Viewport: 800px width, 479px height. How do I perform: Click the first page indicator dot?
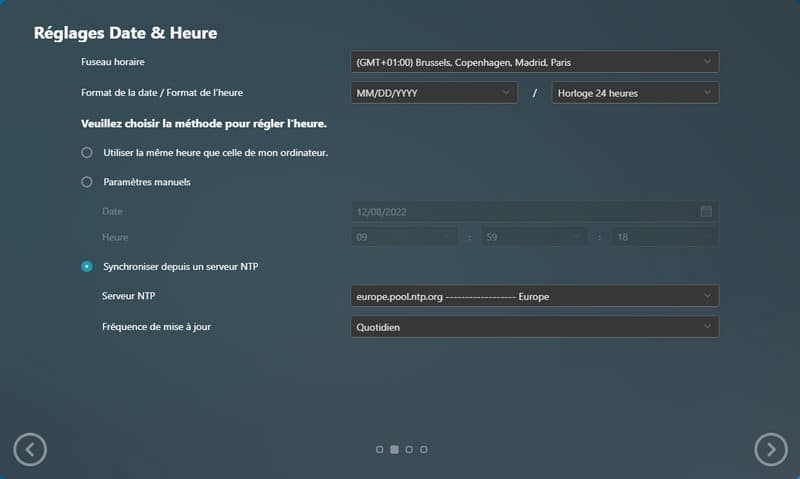click(380, 450)
